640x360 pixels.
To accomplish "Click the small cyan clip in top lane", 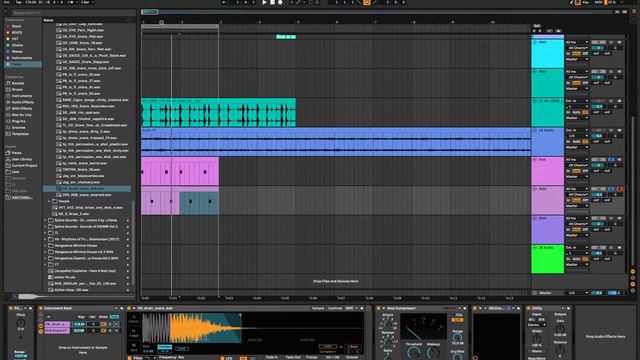I will tap(286, 37).
